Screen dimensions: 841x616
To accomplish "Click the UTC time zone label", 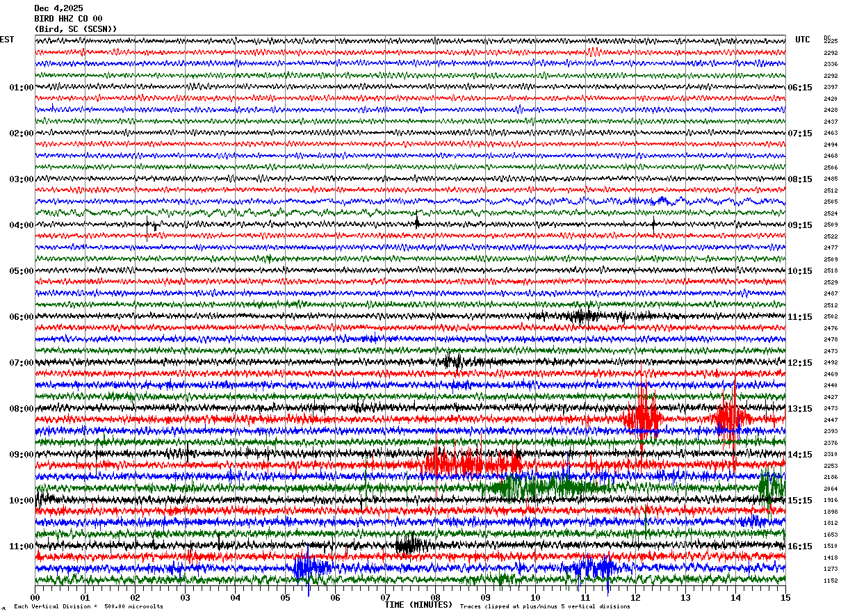I will 803,40.
